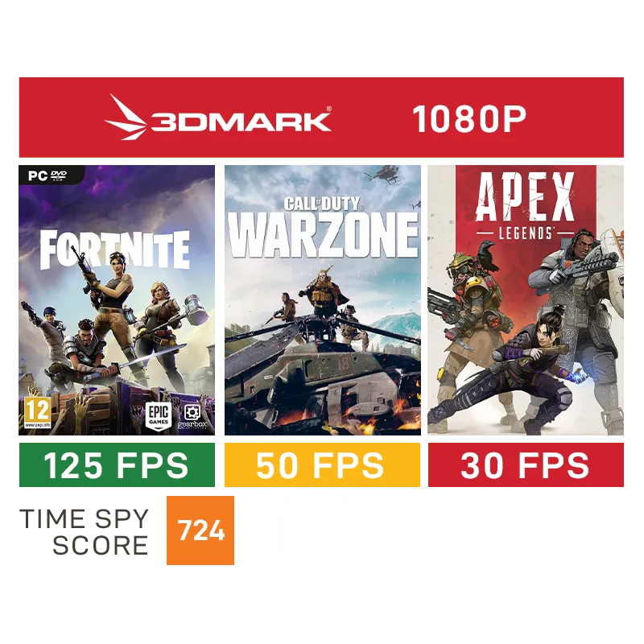The width and height of the screenshot is (644, 644).
Task: Select the yellow 50 FPS badge
Action: pos(323,465)
